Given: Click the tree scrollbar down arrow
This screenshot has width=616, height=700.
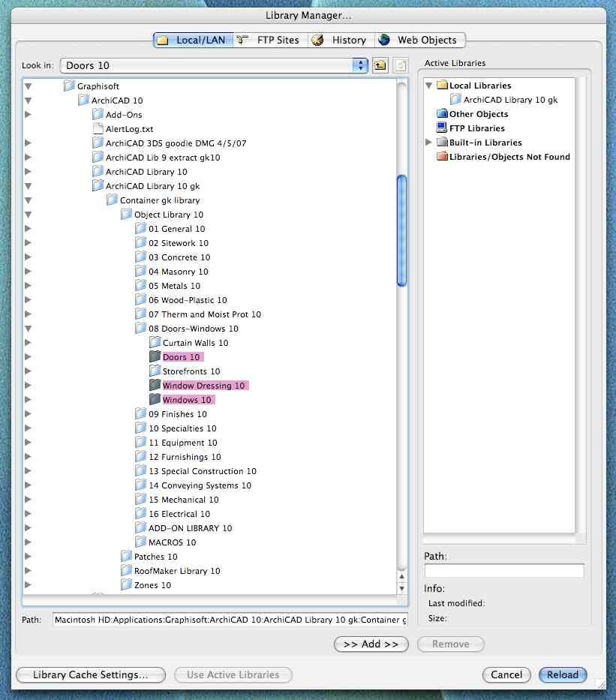Looking at the screenshot, I should click(401, 588).
